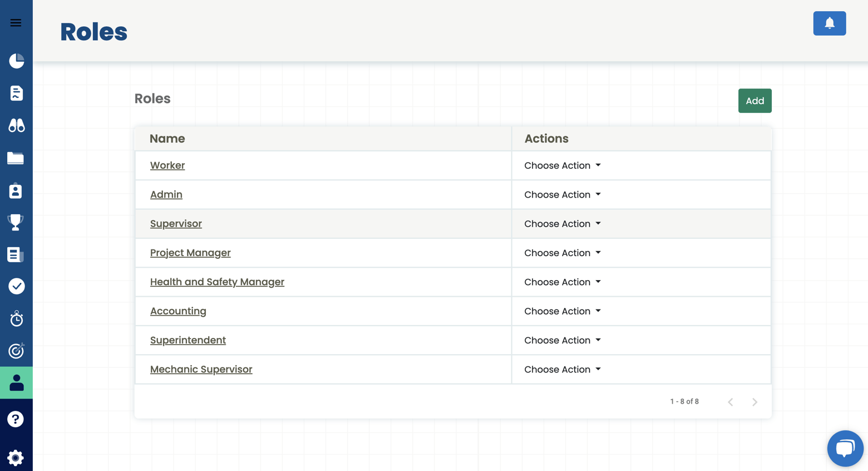Select the active user sidebar item
Screen dimensions: 868x471
point(16,382)
